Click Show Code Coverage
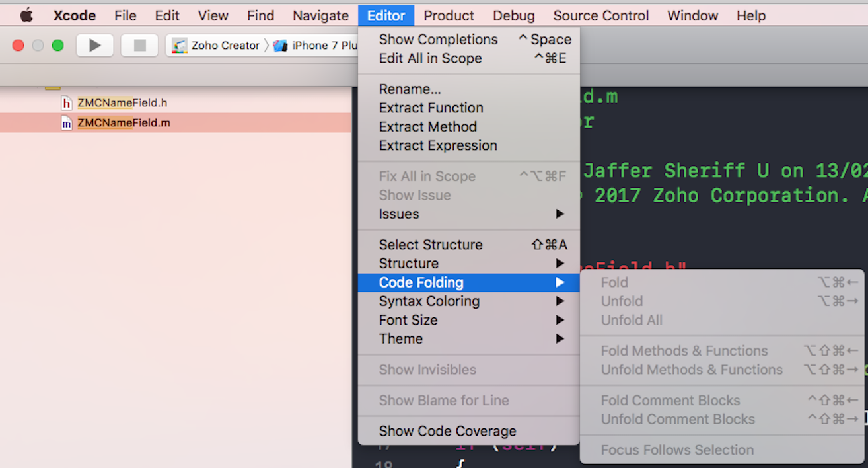868x468 pixels. [447, 431]
